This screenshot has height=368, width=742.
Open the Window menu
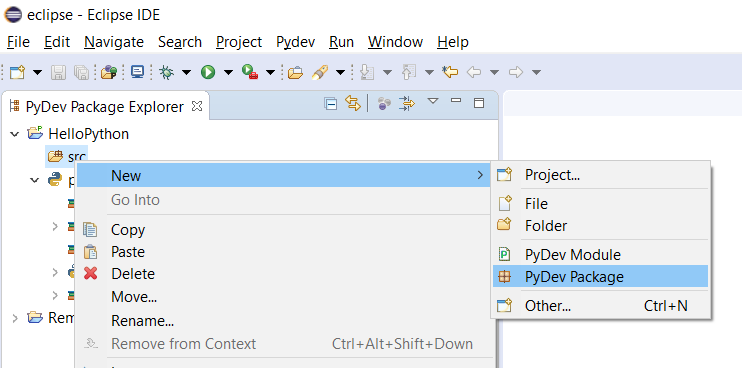pyautogui.click(x=395, y=42)
